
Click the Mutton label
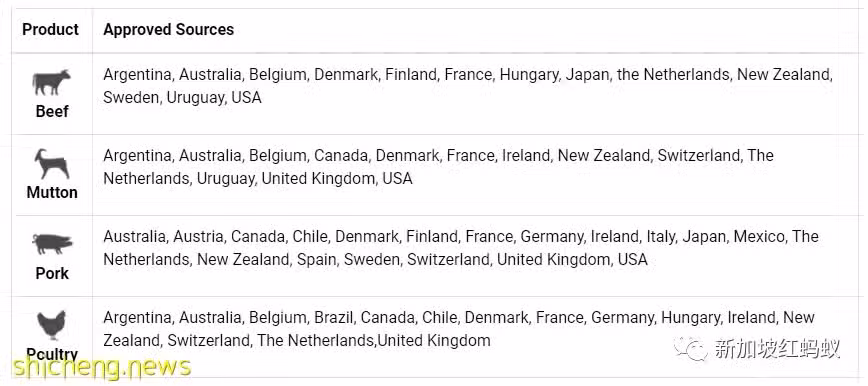click(52, 192)
